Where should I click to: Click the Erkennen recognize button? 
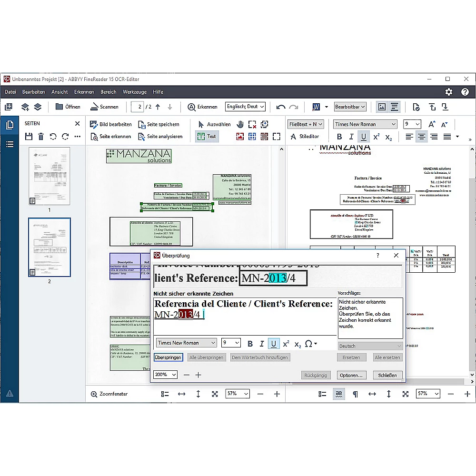[202, 107]
